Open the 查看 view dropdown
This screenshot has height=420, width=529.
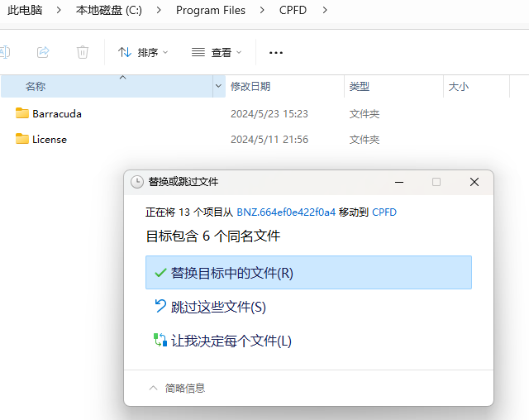(217, 52)
